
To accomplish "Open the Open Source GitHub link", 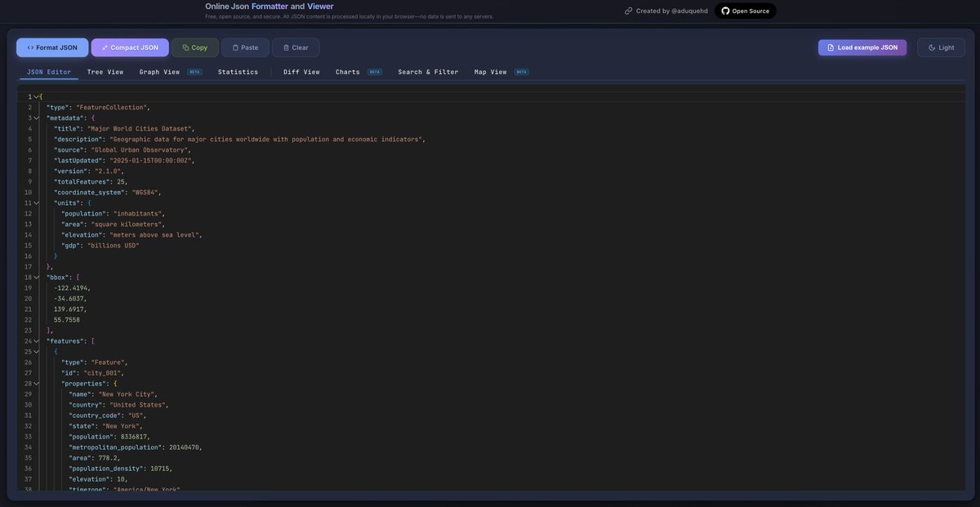I will click(x=746, y=11).
